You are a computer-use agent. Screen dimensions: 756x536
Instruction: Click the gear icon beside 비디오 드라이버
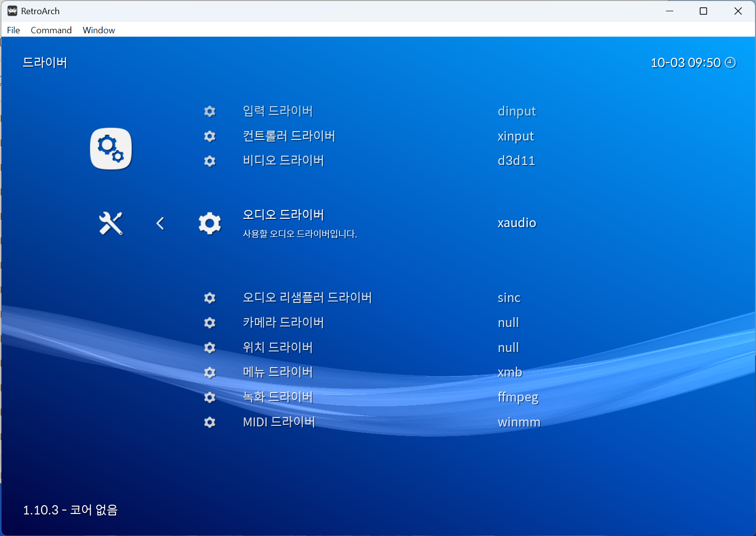(210, 161)
